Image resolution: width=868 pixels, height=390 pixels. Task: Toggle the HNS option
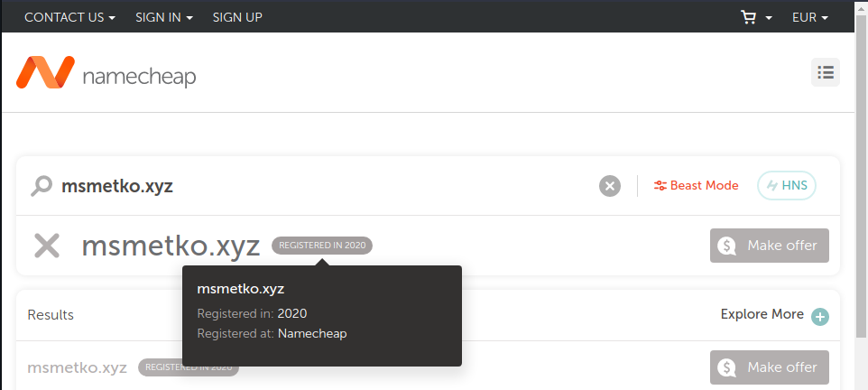tap(786, 186)
